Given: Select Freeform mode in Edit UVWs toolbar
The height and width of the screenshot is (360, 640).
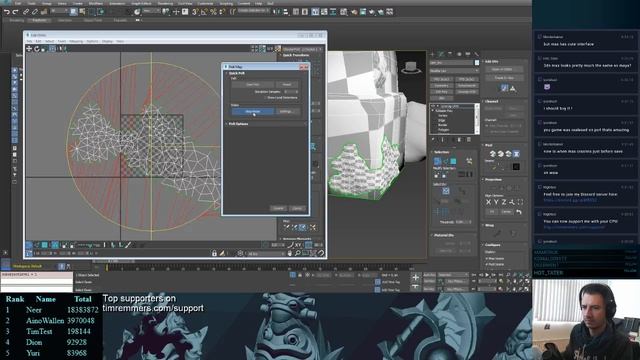Looking at the screenshot, I should point(53,49).
